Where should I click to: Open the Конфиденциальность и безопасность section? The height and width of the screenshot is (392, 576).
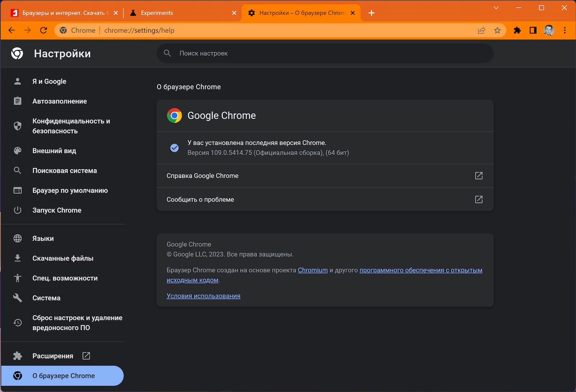pyautogui.click(x=71, y=126)
